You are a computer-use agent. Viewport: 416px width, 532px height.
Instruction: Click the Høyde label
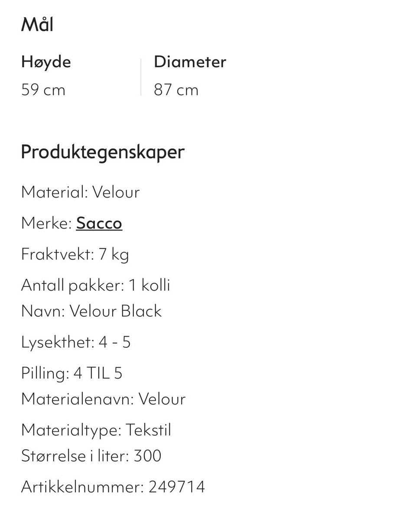[46, 62]
